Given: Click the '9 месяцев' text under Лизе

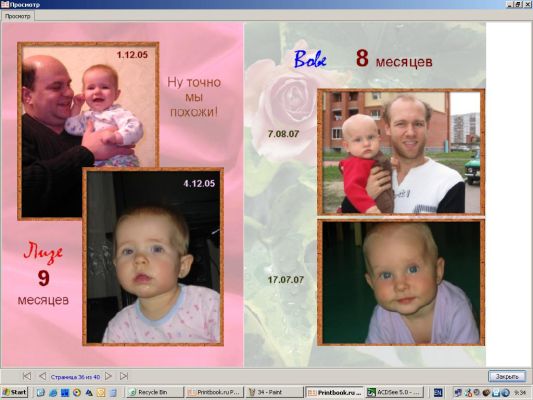Looking at the screenshot, I should click(43, 288).
